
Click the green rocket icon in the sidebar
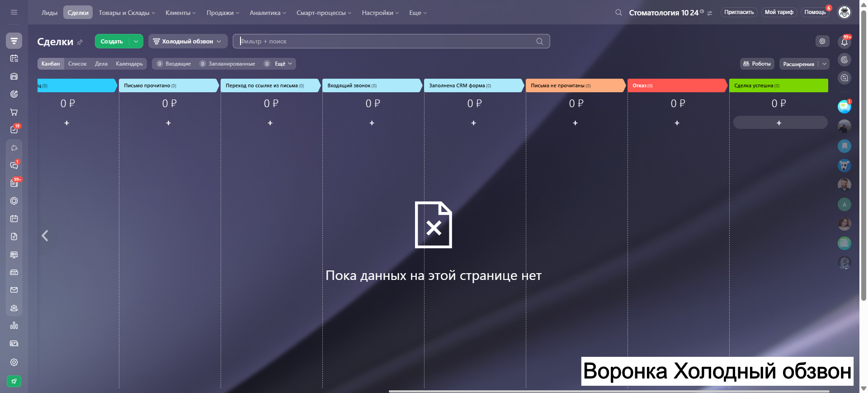coord(14,381)
